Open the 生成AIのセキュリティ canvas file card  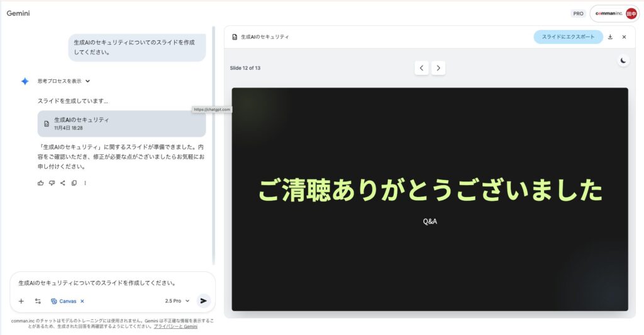coord(121,123)
